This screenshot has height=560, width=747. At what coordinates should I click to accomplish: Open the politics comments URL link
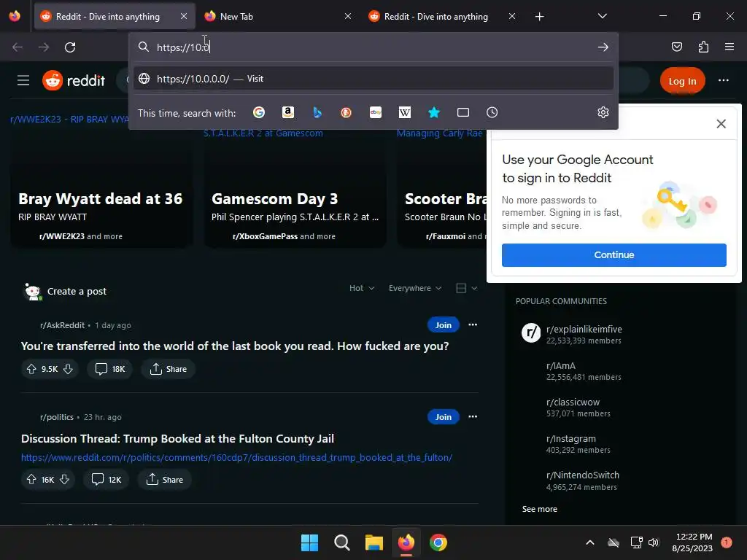pos(236,458)
